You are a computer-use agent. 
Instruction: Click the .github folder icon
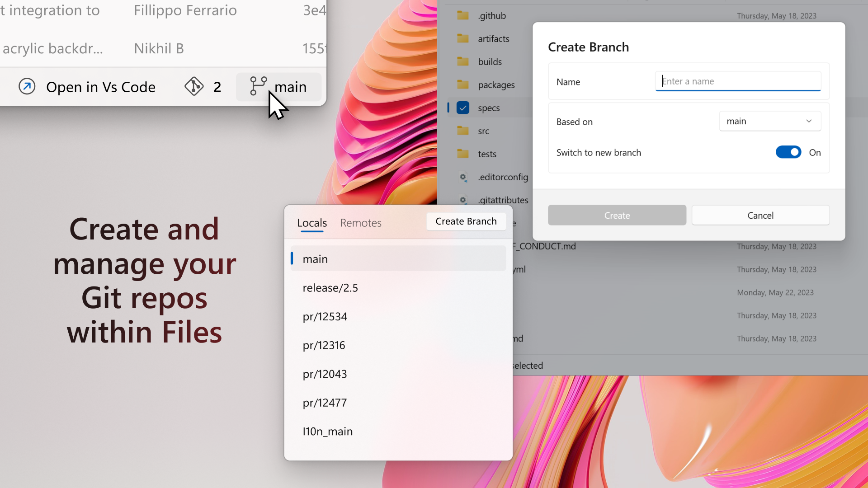click(462, 16)
